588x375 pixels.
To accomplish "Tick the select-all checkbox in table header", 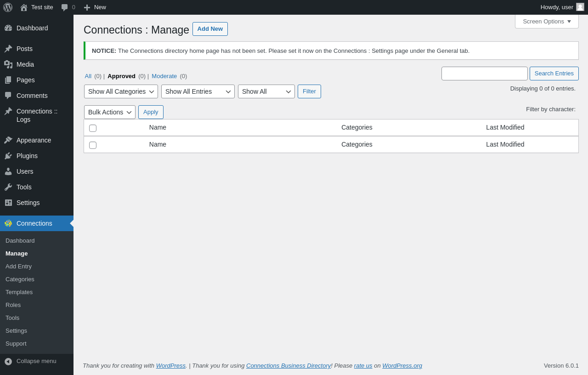I will click(93, 128).
